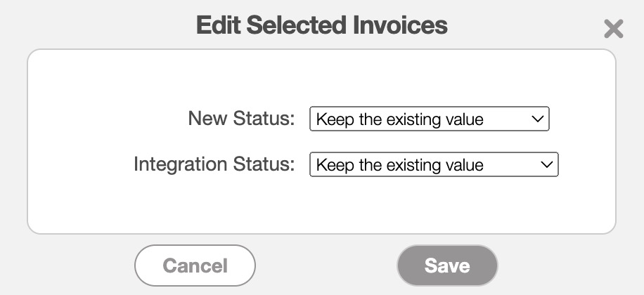Select 'Keep the existing value' under Integration Status
This screenshot has width=644, height=295.
tap(400, 165)
